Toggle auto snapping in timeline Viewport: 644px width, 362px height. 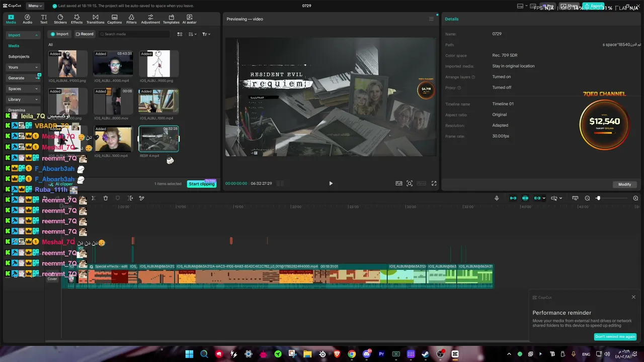pos(525,199)
